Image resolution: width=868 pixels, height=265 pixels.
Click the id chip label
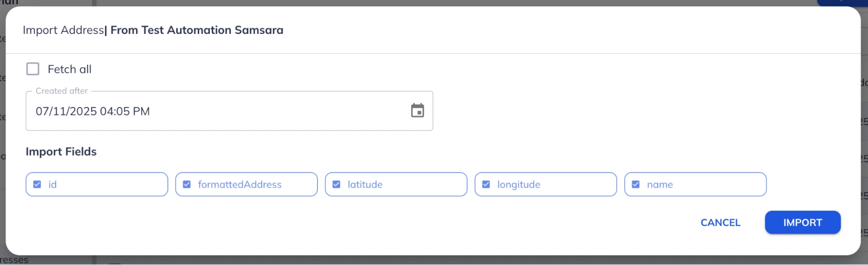53,185
